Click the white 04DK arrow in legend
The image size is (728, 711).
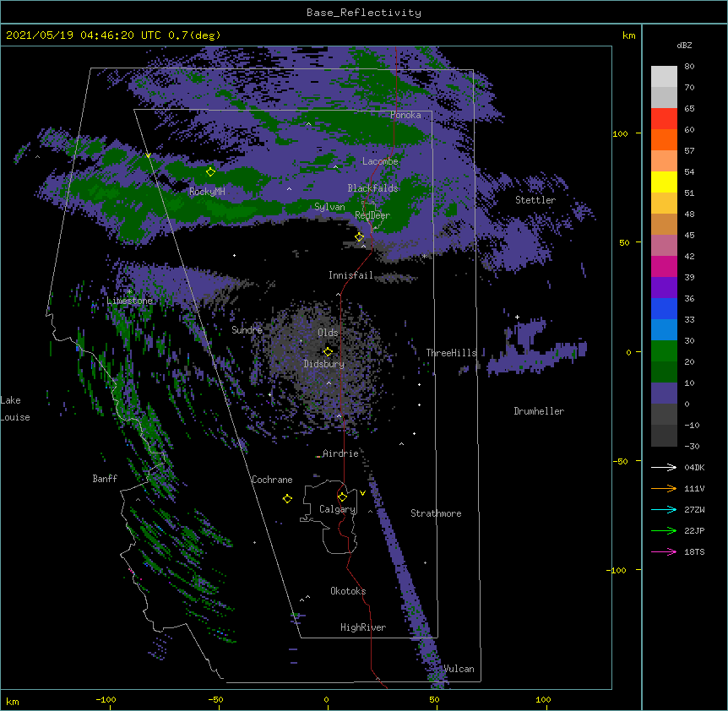pos(664,467)
